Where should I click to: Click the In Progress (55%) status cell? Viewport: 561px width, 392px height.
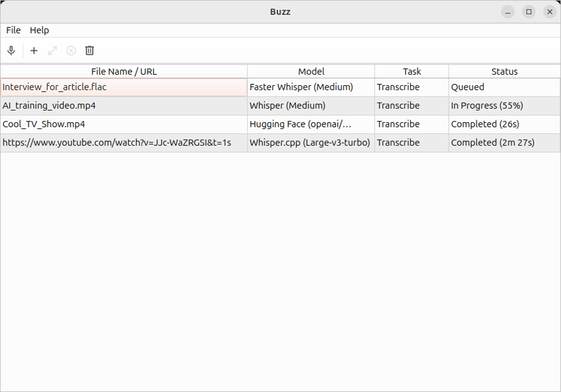click(x=487, y=106)
